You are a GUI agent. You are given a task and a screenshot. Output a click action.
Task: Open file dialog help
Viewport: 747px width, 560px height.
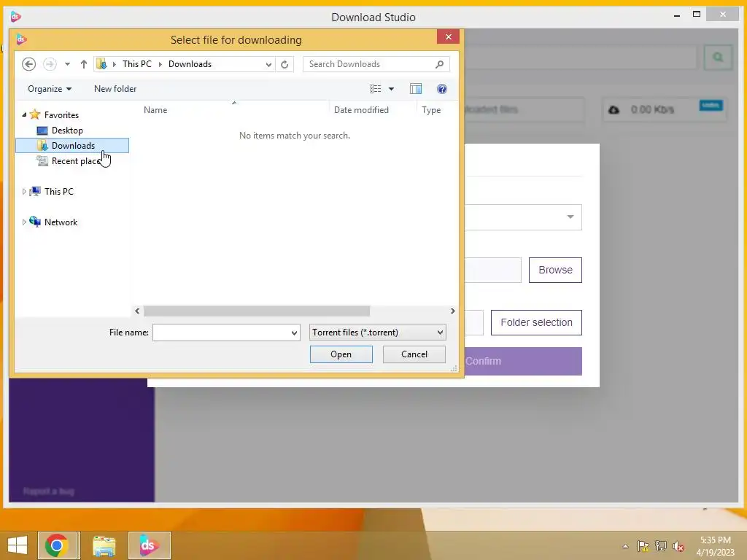click(441, 89)
